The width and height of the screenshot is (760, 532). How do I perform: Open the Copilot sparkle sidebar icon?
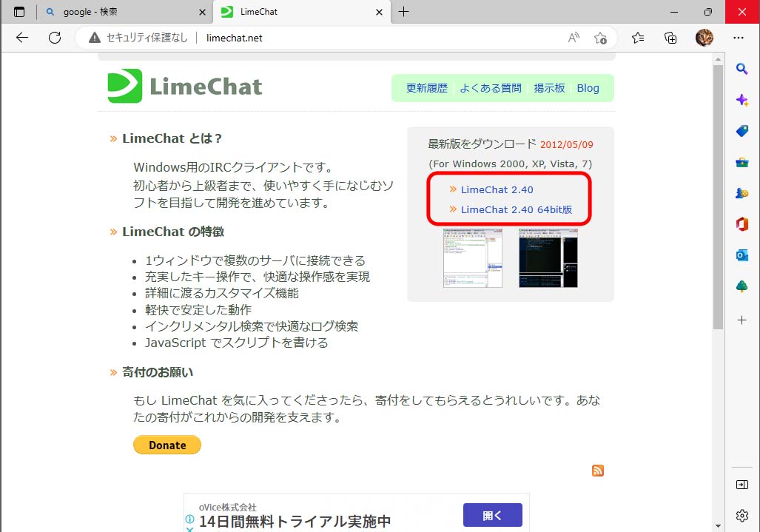(741, 100)
